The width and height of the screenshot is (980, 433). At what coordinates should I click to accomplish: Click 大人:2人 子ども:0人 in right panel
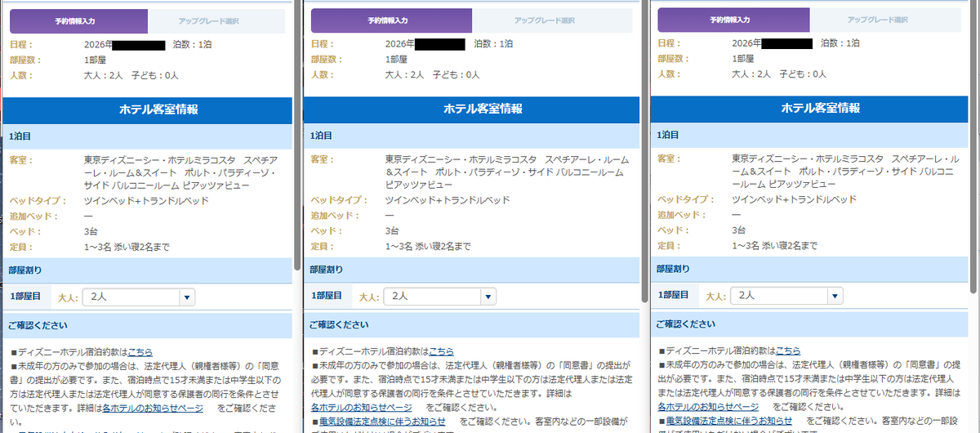[x=779, y=74]
